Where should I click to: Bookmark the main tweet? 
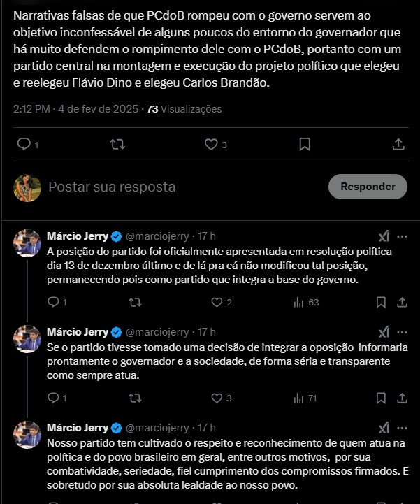pos(305,144)
